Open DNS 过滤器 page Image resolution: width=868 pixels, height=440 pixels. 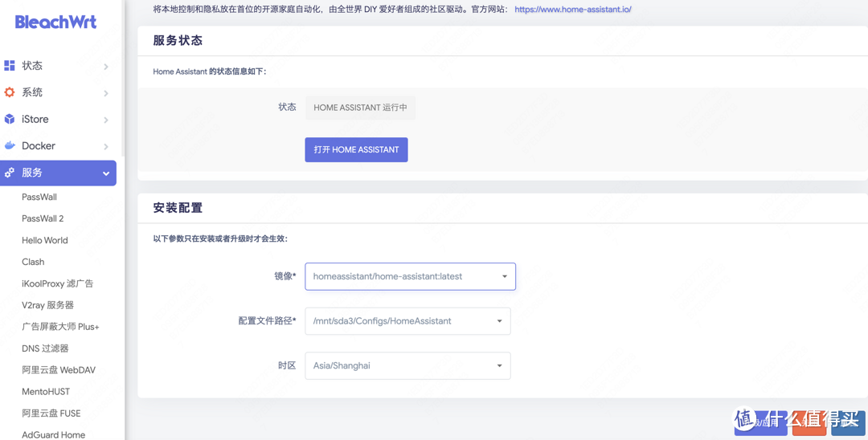point(45,348)
